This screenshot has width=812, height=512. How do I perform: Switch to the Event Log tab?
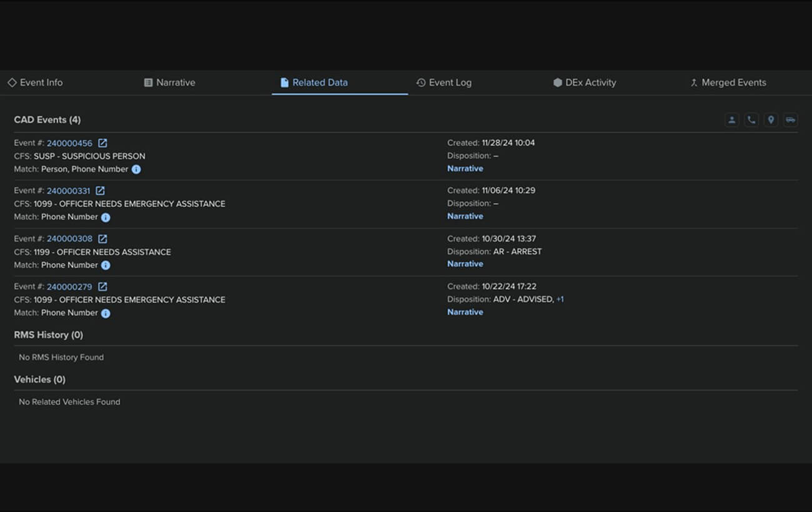click(444, 82)
